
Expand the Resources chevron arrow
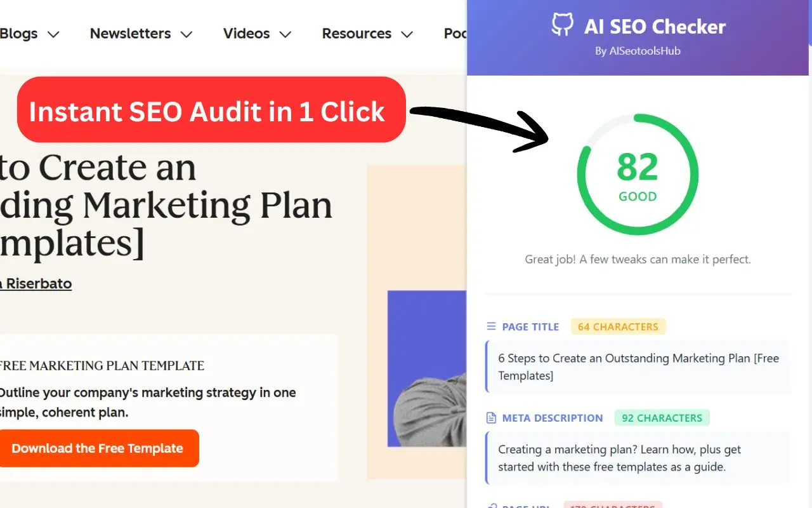pos(407,35)
